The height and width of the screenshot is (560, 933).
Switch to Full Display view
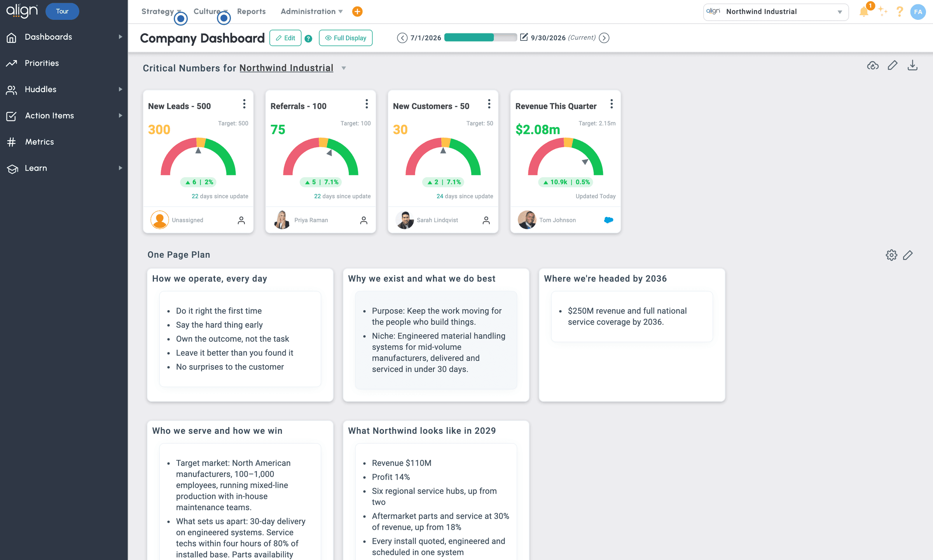click(x=346, y=38)
